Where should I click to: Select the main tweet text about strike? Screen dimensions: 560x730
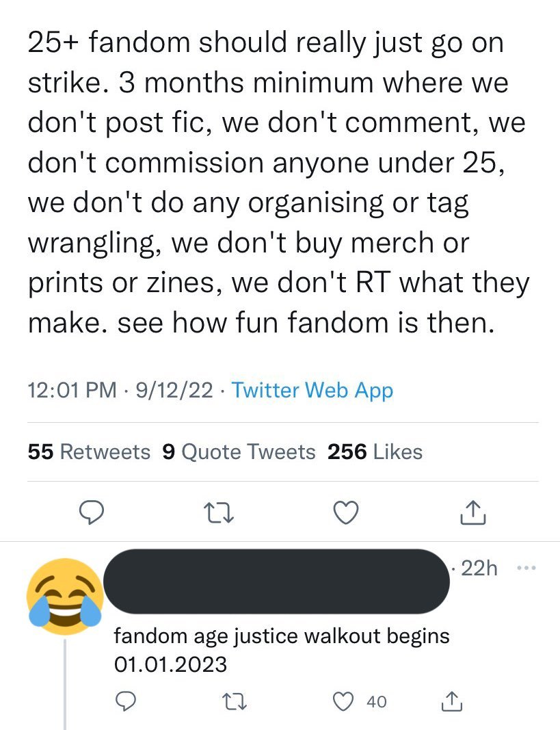coord(274,183)
